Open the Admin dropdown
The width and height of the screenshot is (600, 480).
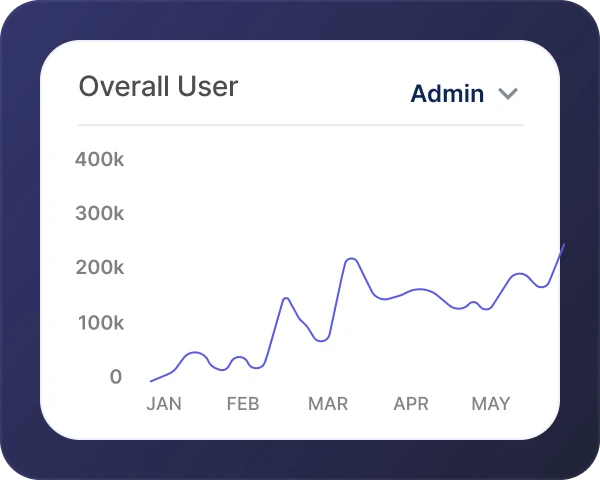(447, 94)
